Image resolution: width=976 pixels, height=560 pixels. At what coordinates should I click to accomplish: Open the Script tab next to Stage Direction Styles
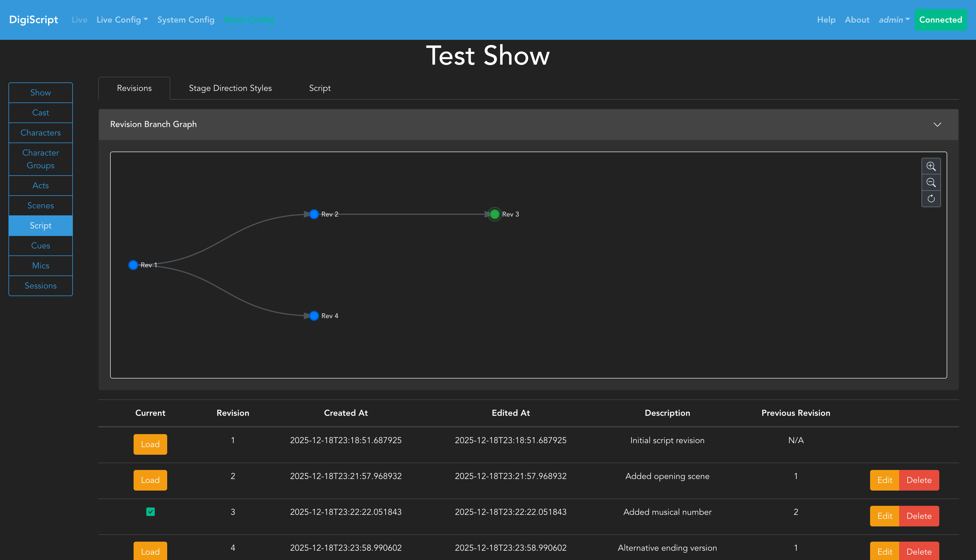[320, 88]
